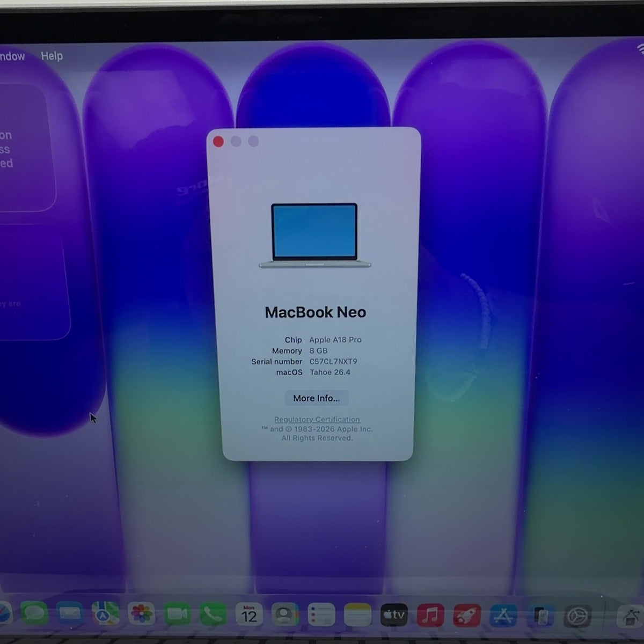
Task: Click the More Info... button
Action: (317, 398)
